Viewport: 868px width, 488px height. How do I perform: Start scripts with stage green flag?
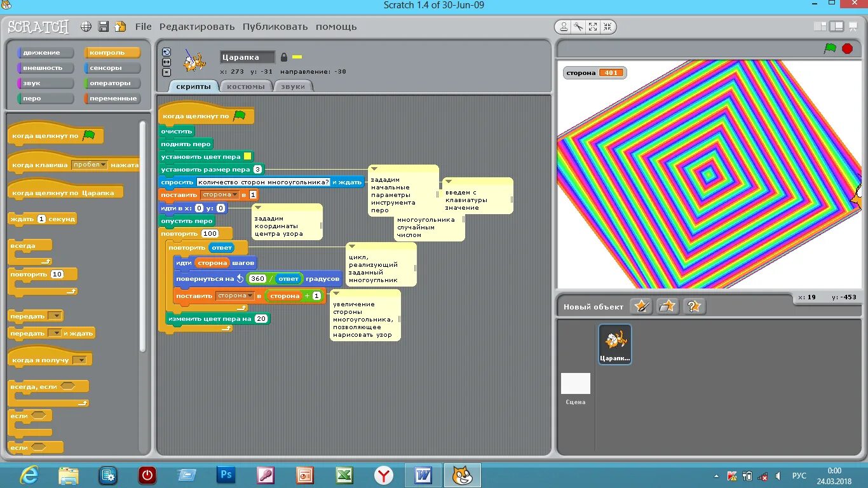[x=830, y=48]
